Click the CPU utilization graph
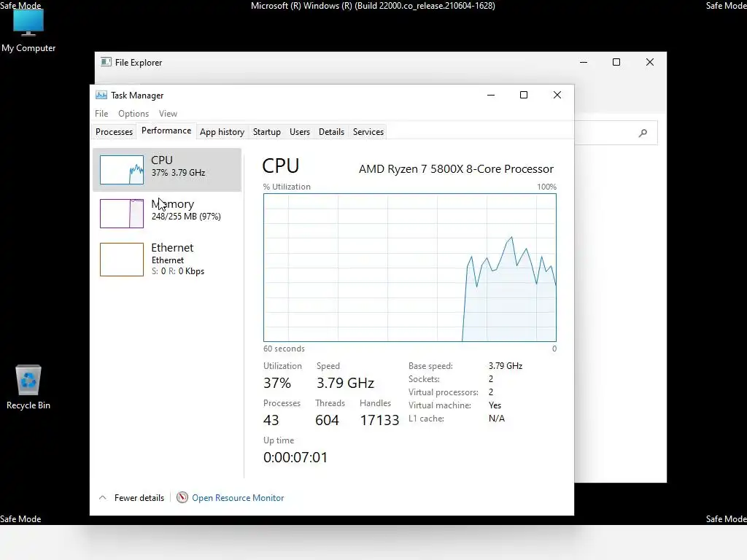747x560 pixels. coord(410,268)
